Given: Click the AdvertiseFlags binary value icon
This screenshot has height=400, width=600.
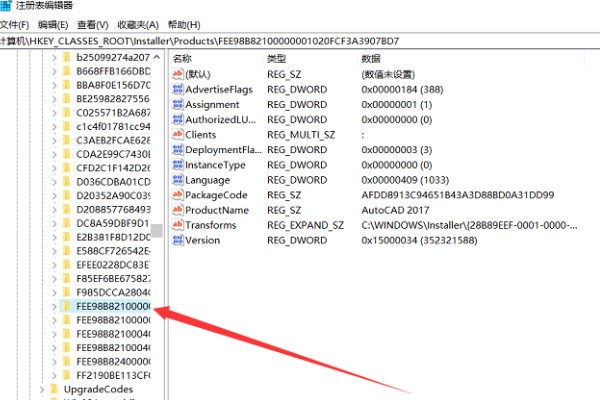Looking at the screenshot, I should click(177, 90).
